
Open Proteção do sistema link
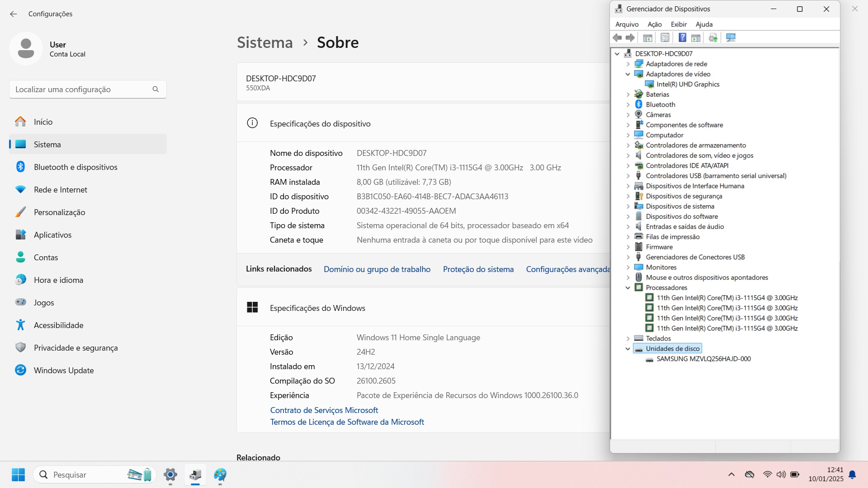[478, 269]
